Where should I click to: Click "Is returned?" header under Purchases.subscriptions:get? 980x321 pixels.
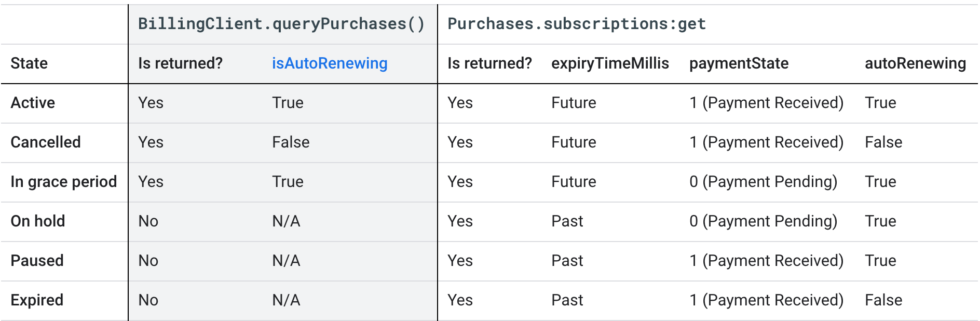(489, 63)
